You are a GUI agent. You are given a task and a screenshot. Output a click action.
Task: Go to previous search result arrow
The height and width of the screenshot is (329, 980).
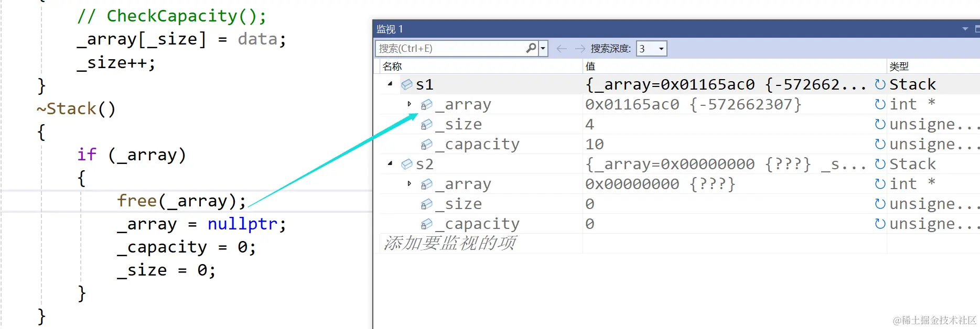point(562,49)
